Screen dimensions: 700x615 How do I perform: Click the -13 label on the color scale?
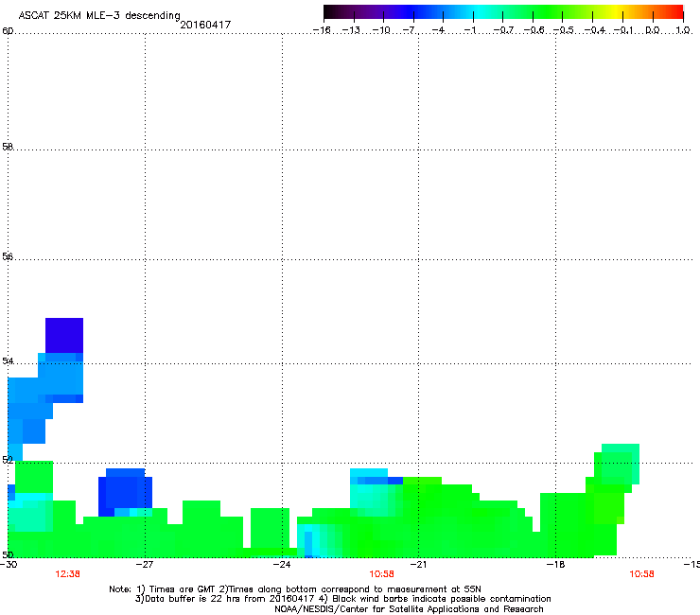coord(351,30)
